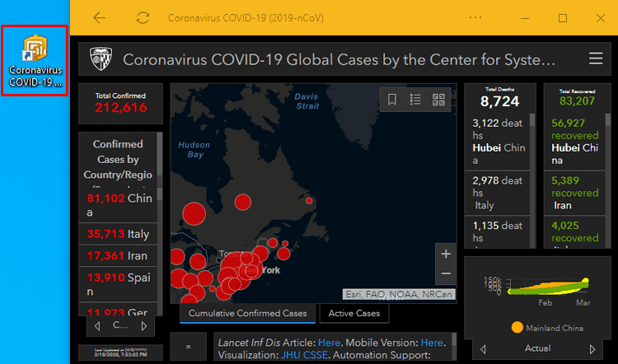This screenshot has width=618, height=364.
Task: Select 3,122 deaths Hubei China entry
Action: [498, 142]
